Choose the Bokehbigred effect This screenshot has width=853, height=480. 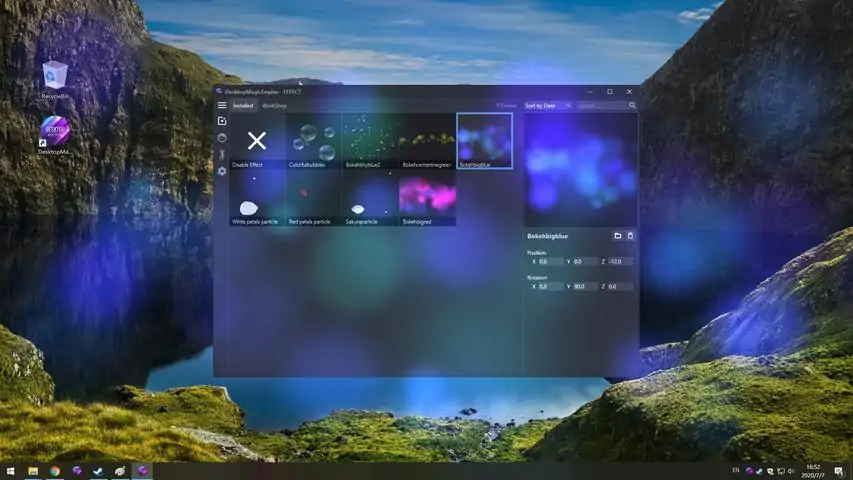[427, 198]
